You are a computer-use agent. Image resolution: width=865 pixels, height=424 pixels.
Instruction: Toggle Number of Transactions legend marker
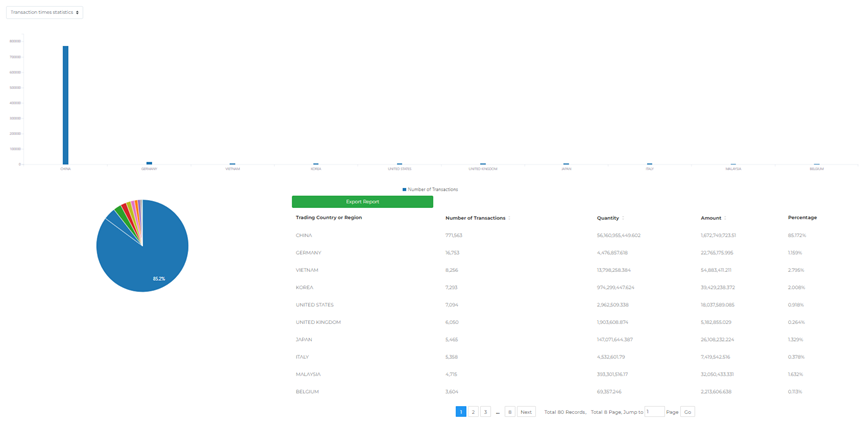(x=404, y=189)
